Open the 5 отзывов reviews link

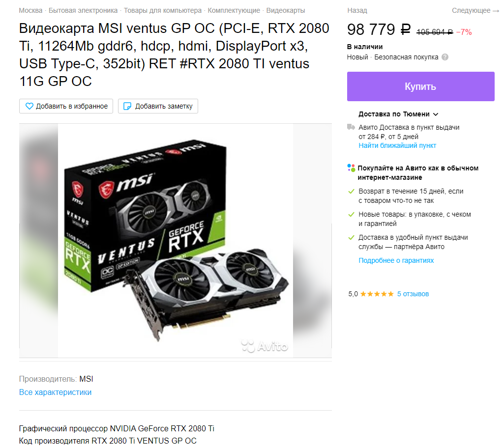click(413, 294)
